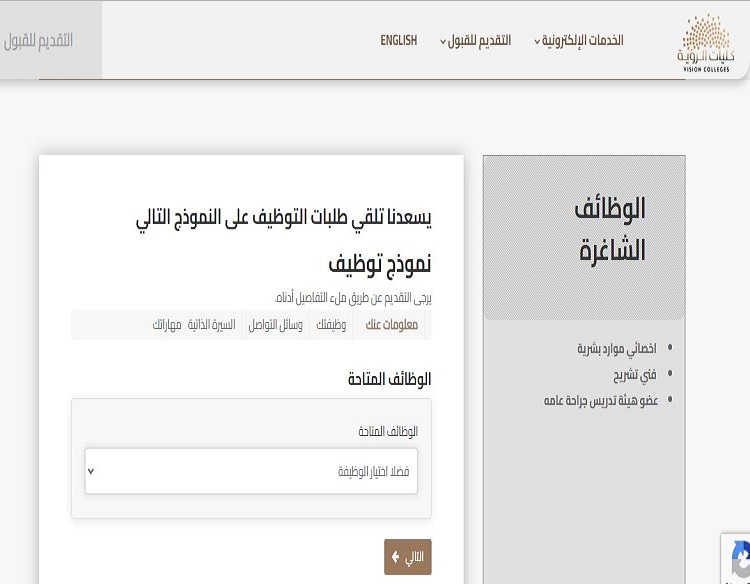Click عضو هيئة تدريس جراحة عامه vacancy
Viewport: 750px width, 584px height.
coord(600,400)
